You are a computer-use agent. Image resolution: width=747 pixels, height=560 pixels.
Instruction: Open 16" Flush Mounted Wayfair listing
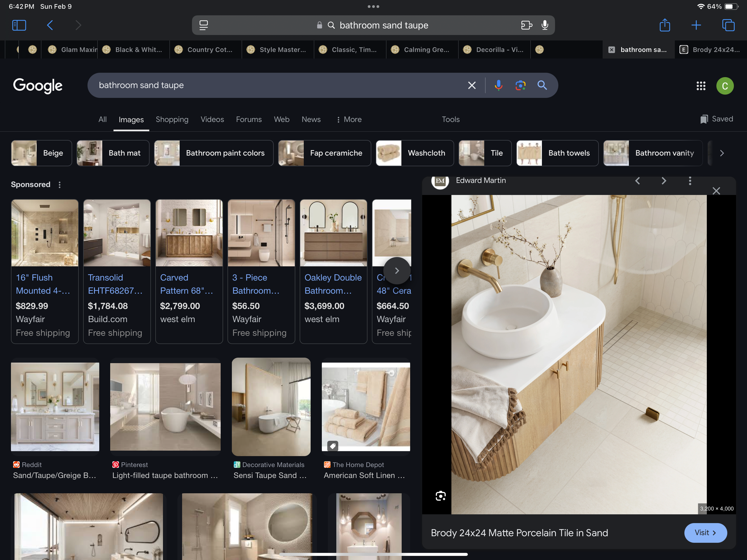[x=45, y=271]
